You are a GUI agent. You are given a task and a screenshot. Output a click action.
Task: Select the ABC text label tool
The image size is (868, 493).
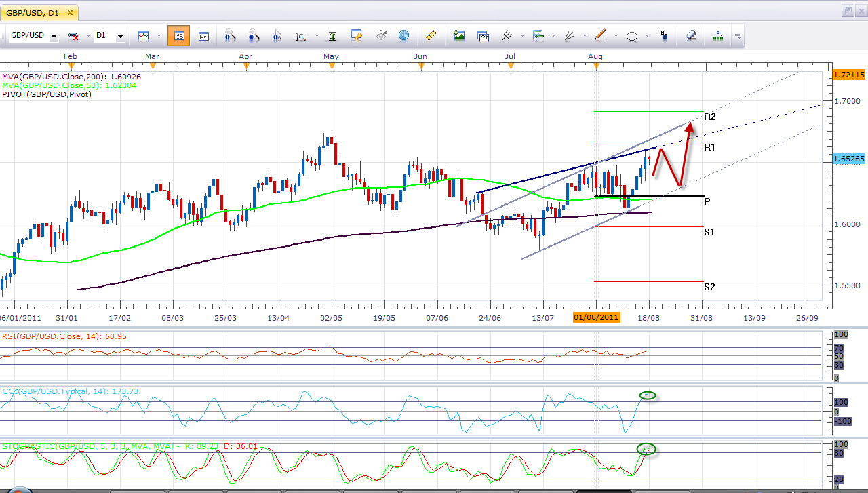pyautogui.click(x=663, y=36)
